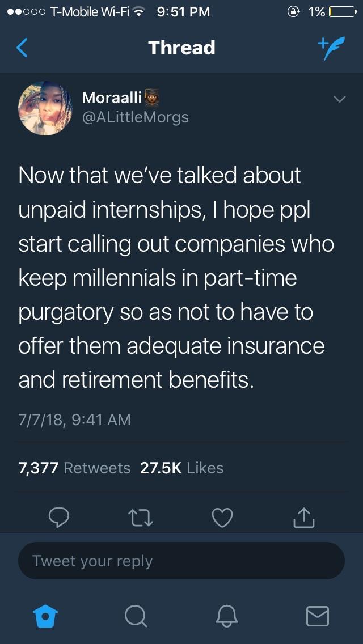Image resolution: width=363 pixels, height=644 pixels.
Task: Tap the back arrow icon
Action: click(x=22, y=48)
